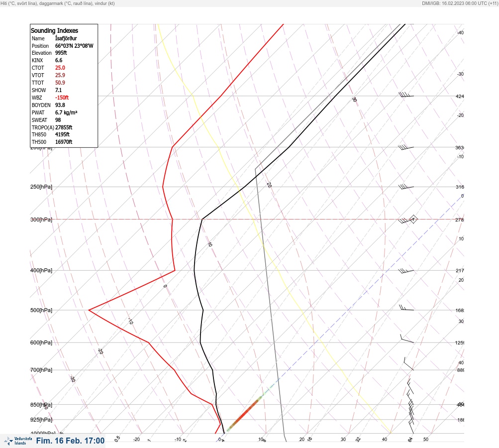Select the station name 'Ísafjörður'
The height and width of the screenshot is (448, 499).
[66, 38]
